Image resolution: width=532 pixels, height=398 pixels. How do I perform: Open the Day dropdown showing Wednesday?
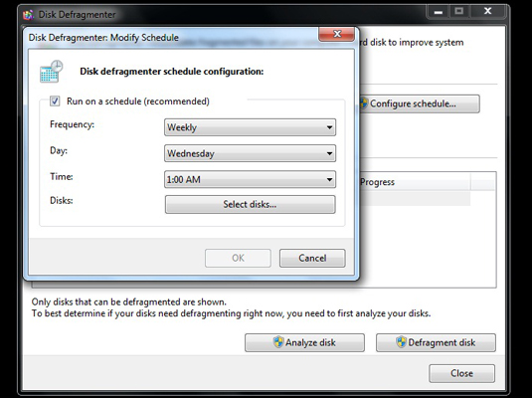click(x=250, y=153)
